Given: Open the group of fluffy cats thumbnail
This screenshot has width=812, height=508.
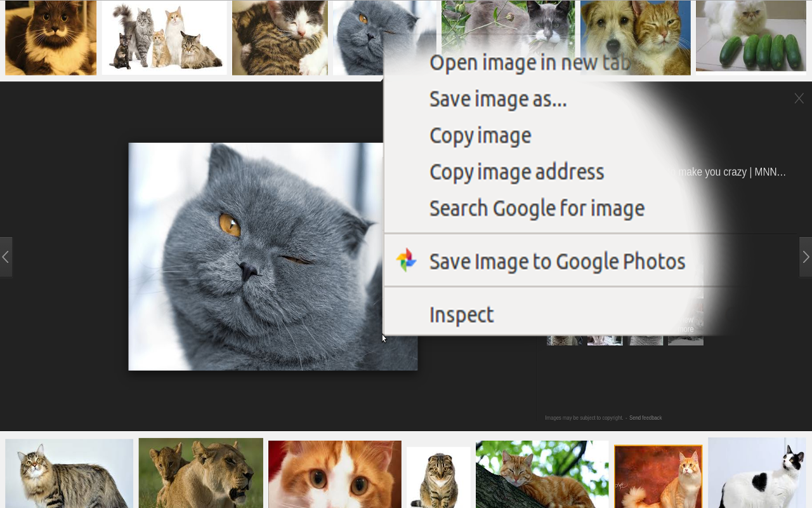Looking at the screenshot, I should pos(164,37).
